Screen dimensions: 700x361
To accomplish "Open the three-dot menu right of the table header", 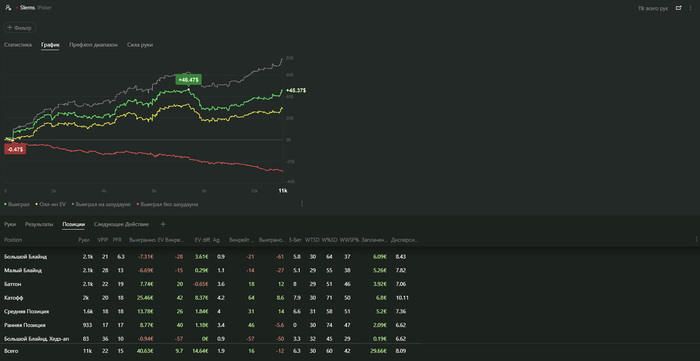I will pos(696,240).
